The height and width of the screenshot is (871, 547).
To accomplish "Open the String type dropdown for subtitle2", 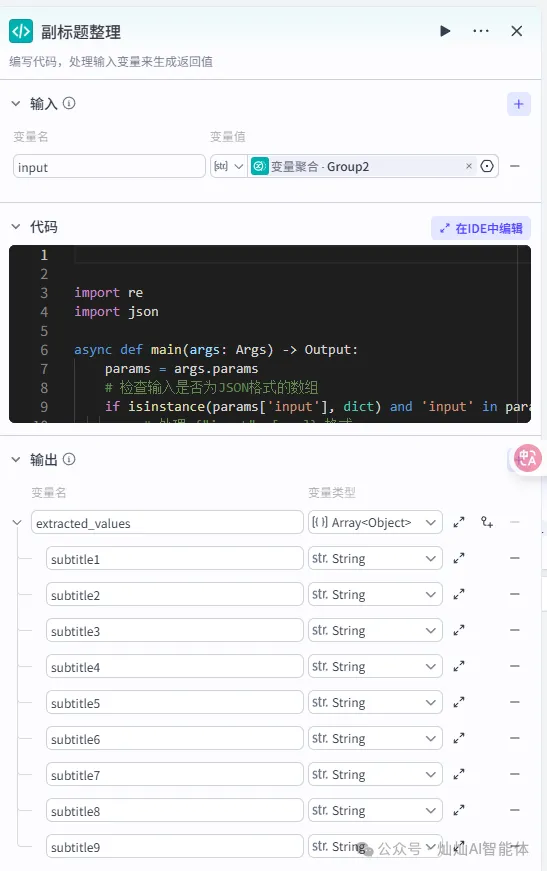I will point(375,595).
